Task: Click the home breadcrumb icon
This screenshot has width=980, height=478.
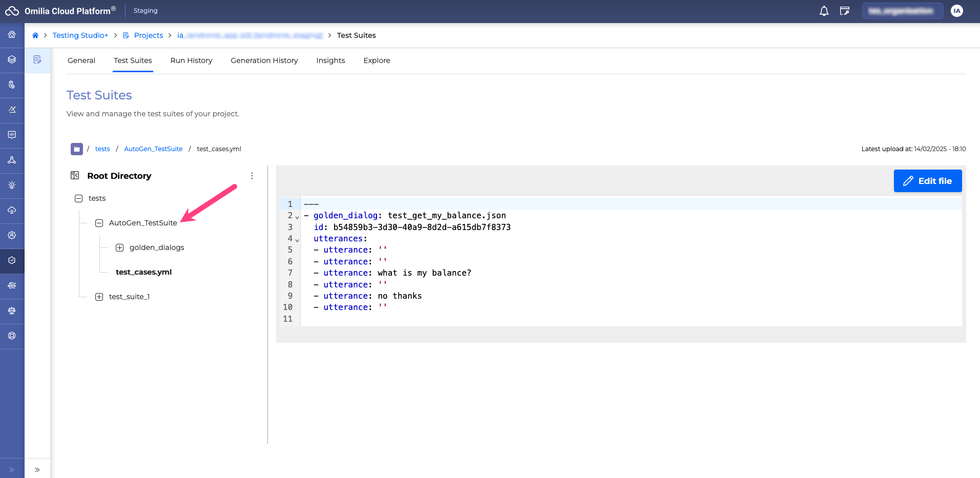Action: tap(35, 35)
